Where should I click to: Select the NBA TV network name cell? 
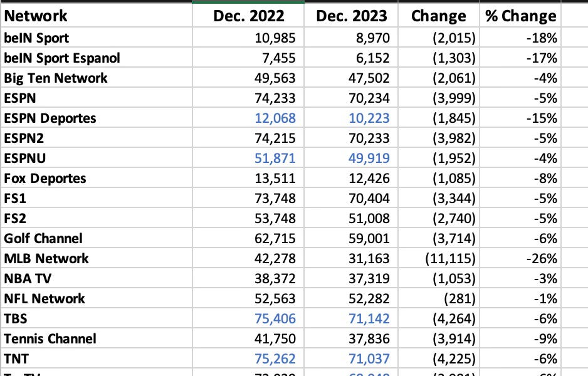(x=30, y=278)
